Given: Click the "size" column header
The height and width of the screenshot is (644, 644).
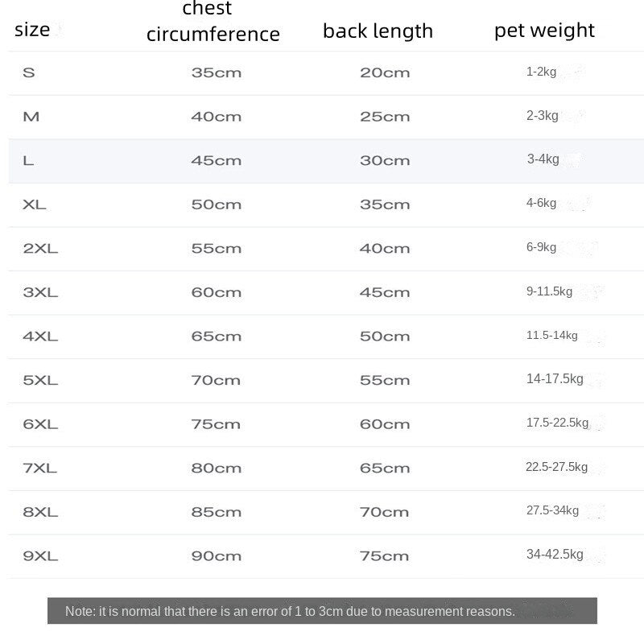Looking at the screenshot, I should pyautogui.click(x=32, y=30).
